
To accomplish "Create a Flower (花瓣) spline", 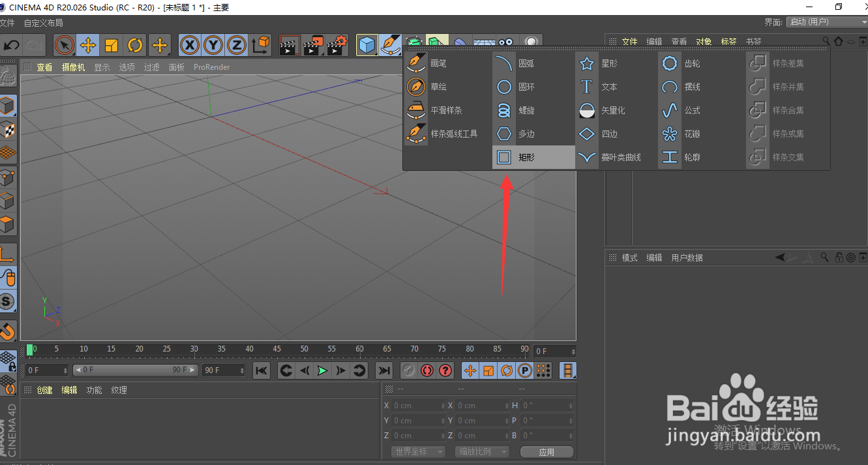I will [x=701, y=134].
